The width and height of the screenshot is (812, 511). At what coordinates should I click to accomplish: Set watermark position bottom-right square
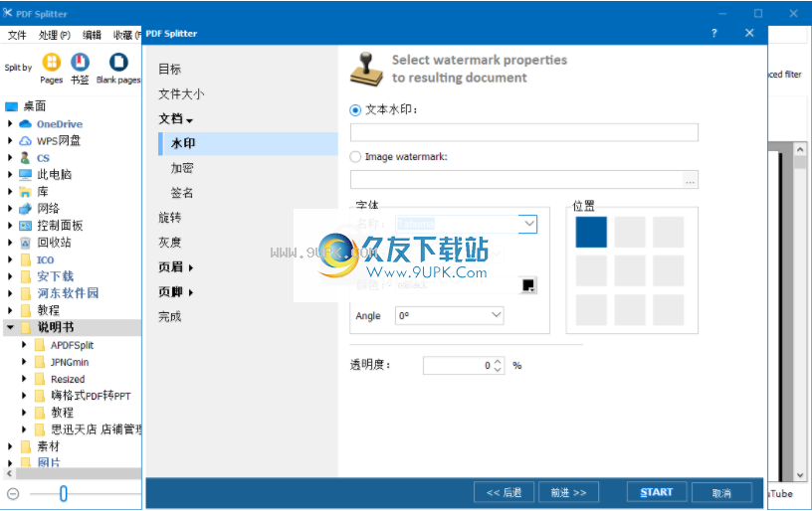click(x=668, y=310)
